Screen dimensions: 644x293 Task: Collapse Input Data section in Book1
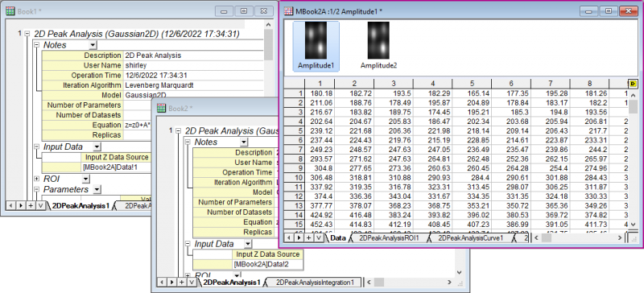[x=36, y=146]
